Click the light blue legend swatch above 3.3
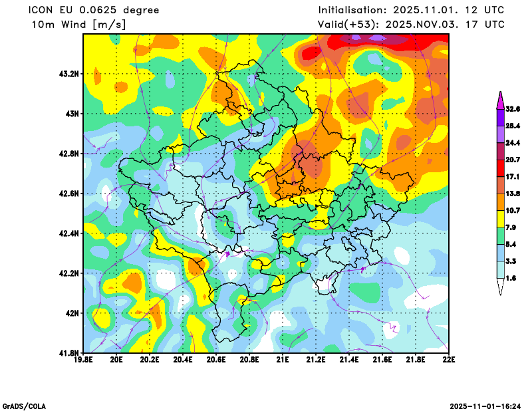This screenshot has height=411, width=532. [x=500, y=253]
